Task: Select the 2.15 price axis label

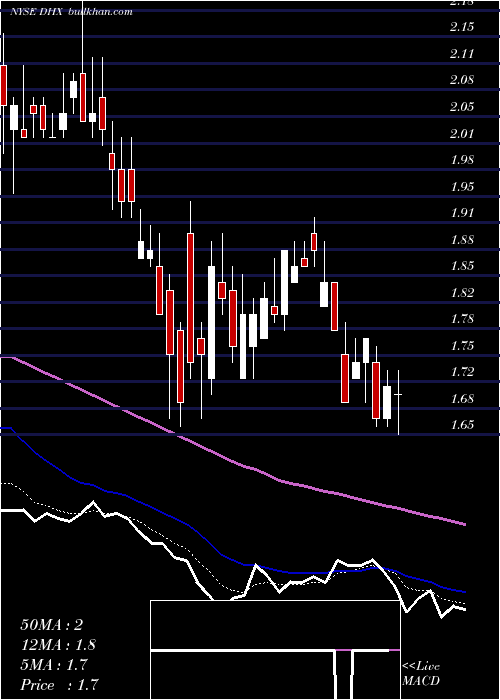Action: [x=462, y=27]
